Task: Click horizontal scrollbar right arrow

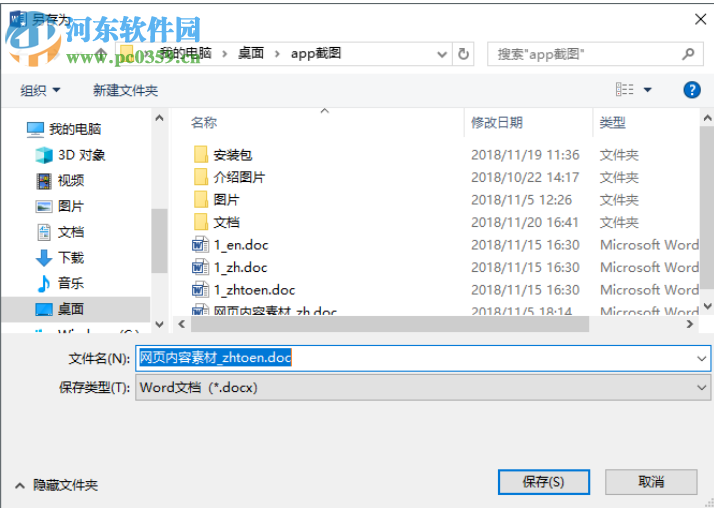Action: point(690,324)
